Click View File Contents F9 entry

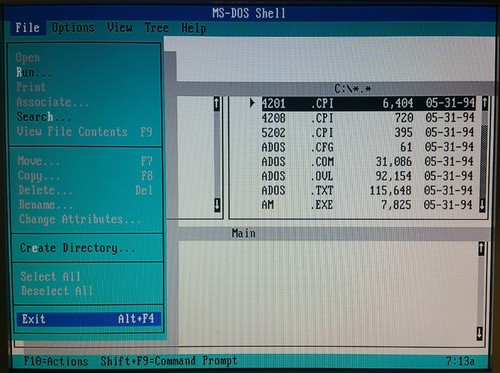85,132
